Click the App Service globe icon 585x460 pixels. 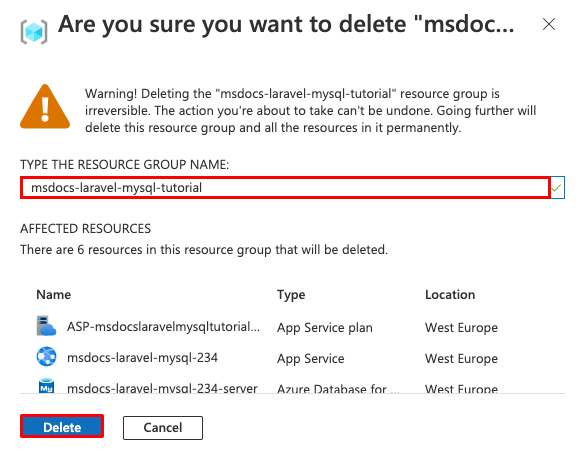[x=46, y=357]
